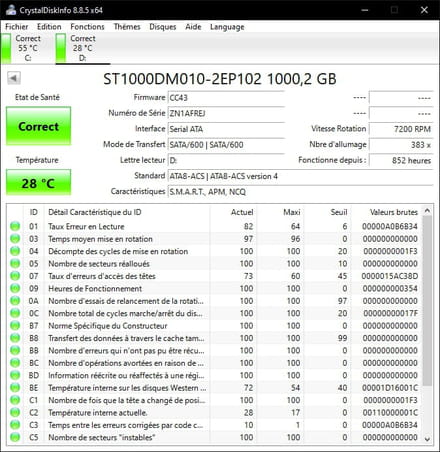Click the previous disk arrow icon
Screen dimensions: 440x452
coord(14,78)
